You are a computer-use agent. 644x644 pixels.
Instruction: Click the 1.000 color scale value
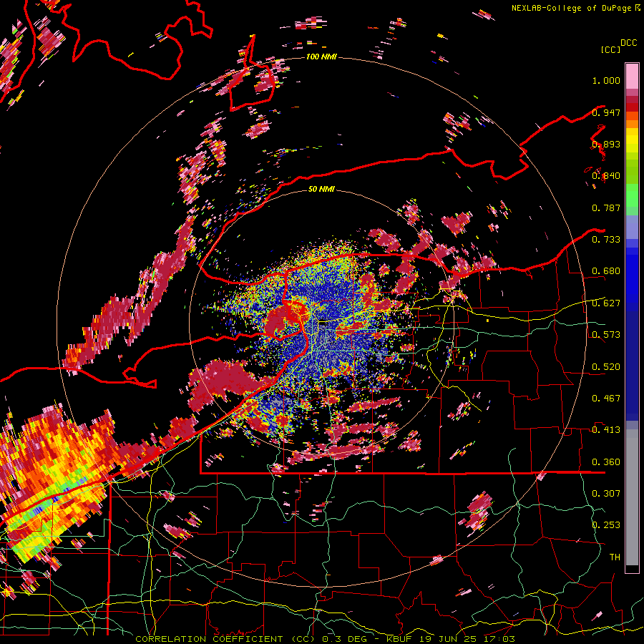[x=606, y=80]
